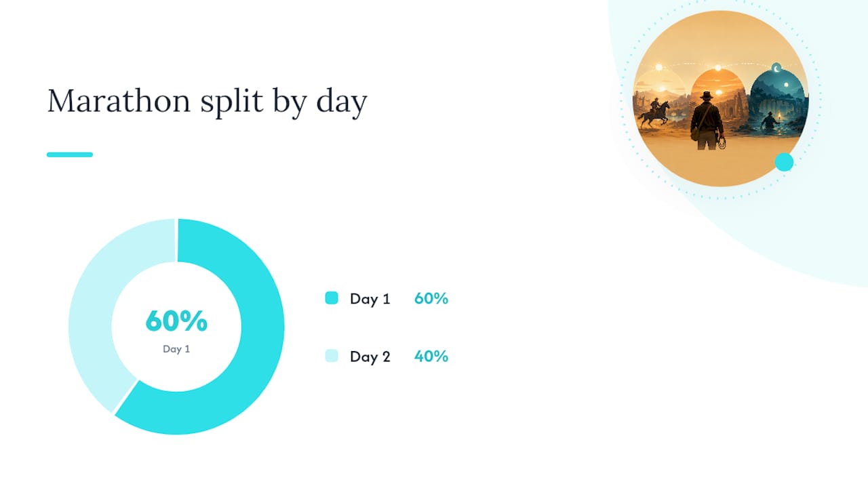
Task: Click the crescent moon icon above the right arch
Action: (x=776, y=67)
